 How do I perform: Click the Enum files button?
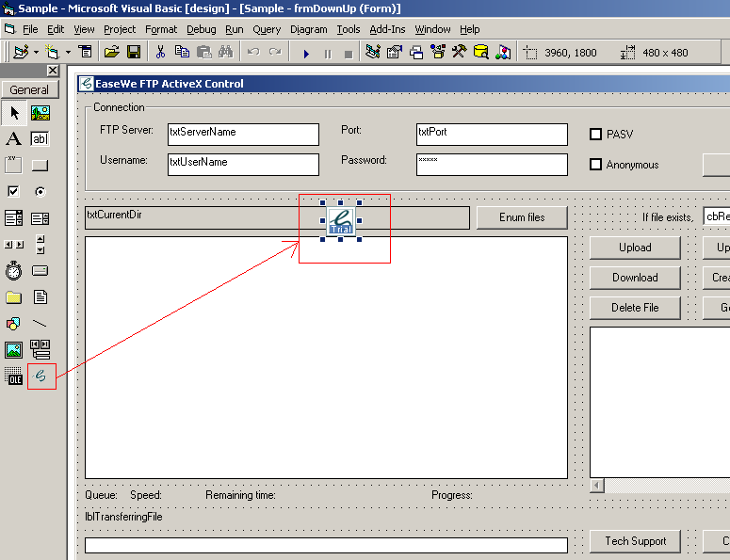coord(522,217)
